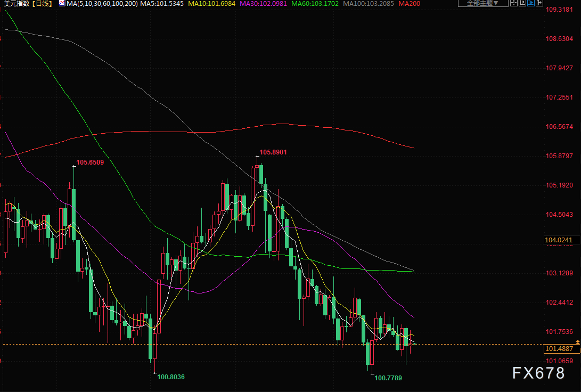Click the 105.8901 high price marker
The width and height of the screenshot is (581, 392).
coord(274,152)
